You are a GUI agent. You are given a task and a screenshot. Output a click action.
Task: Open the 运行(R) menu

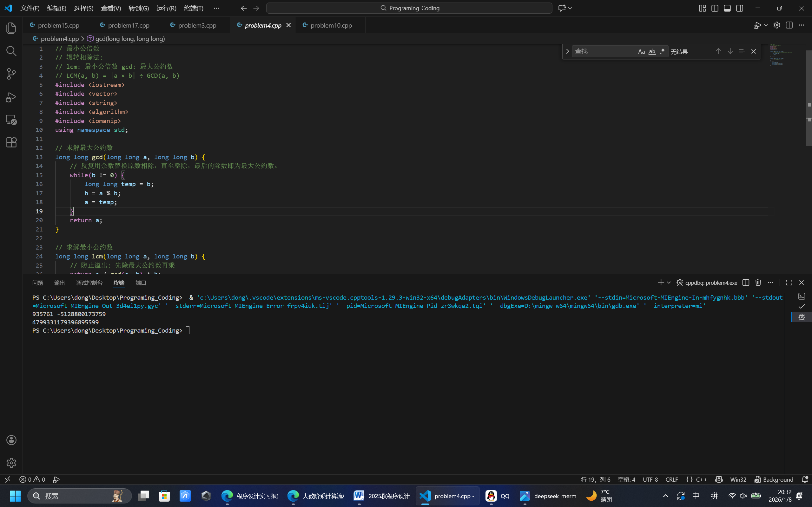[x=166, y=8]
